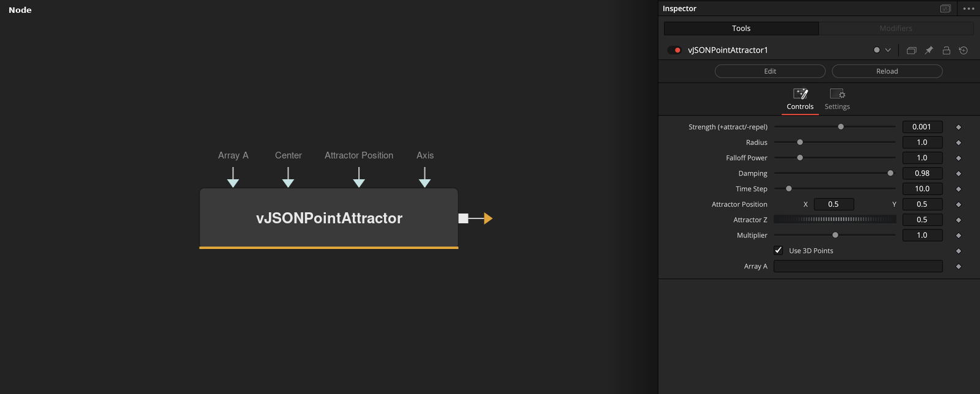Adjust the Falloff Power slider

[x=835, y=158]
